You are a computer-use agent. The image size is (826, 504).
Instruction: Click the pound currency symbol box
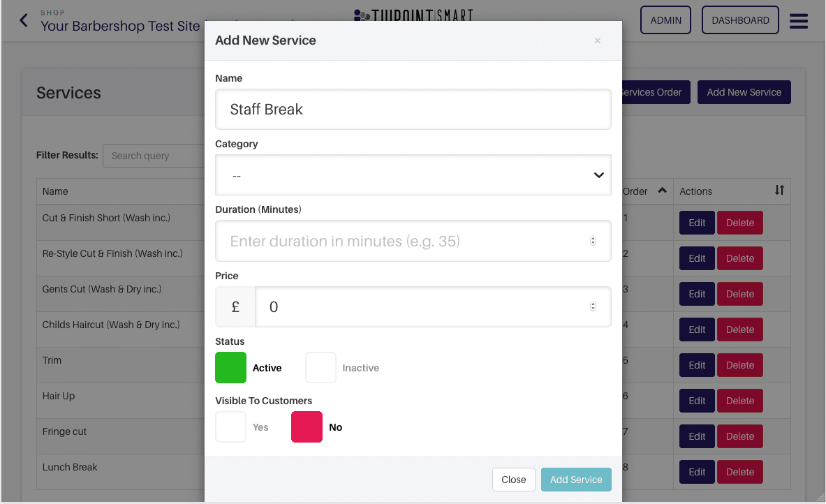235,306
